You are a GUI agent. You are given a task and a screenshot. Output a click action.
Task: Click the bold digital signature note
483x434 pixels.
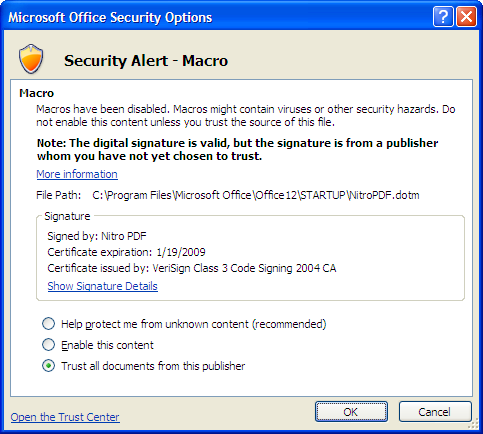coord(237,149)
